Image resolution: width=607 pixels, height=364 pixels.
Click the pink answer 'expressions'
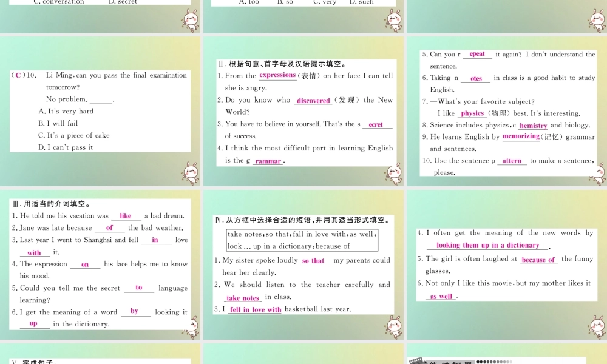[x=277, y=75]
